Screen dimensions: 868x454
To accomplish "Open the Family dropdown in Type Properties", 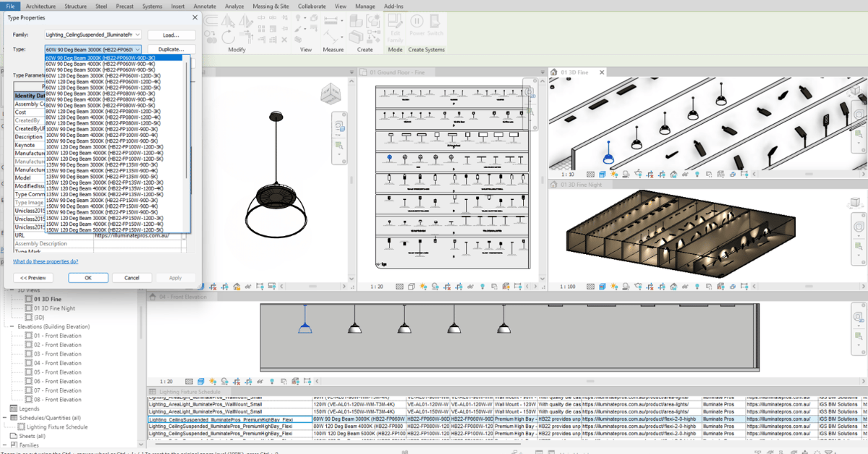I will point(137,35).
